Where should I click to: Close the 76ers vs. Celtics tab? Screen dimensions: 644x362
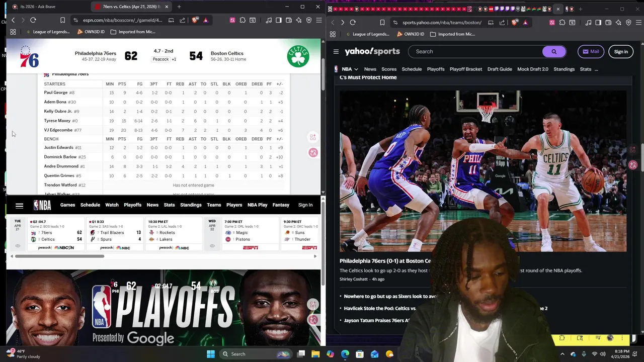coord(167,7)
